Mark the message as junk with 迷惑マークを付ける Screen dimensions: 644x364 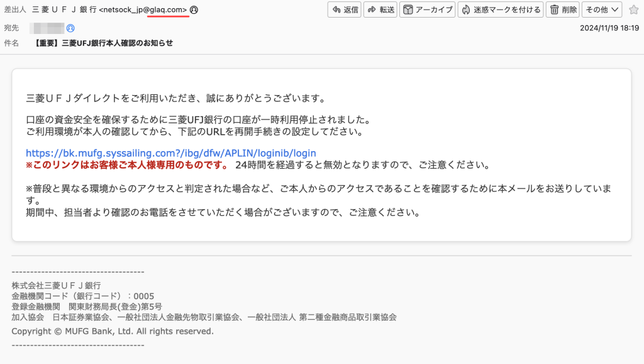coord(501,9)
